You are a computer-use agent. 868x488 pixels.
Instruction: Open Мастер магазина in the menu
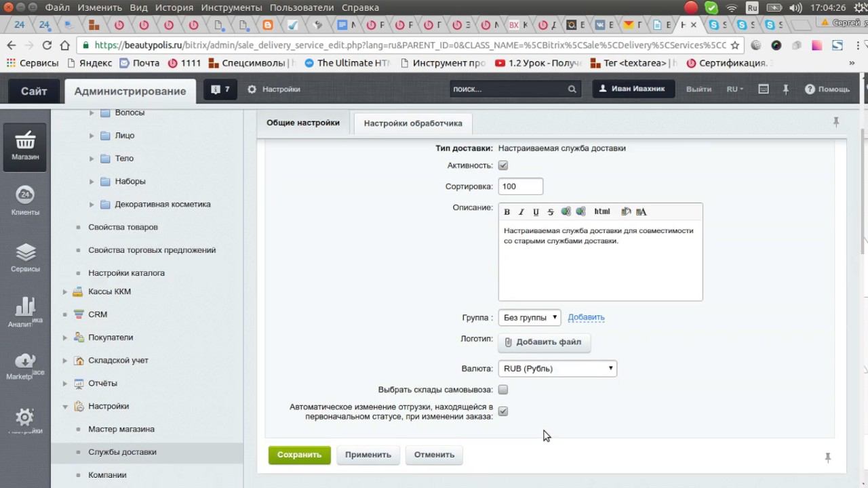click(121, 429)
